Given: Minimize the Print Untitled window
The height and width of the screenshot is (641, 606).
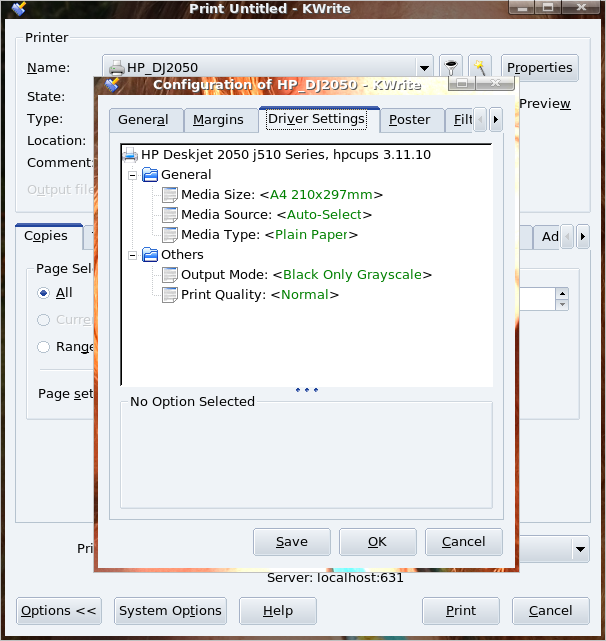Looking at the screenshot, I should pos(522,7).
